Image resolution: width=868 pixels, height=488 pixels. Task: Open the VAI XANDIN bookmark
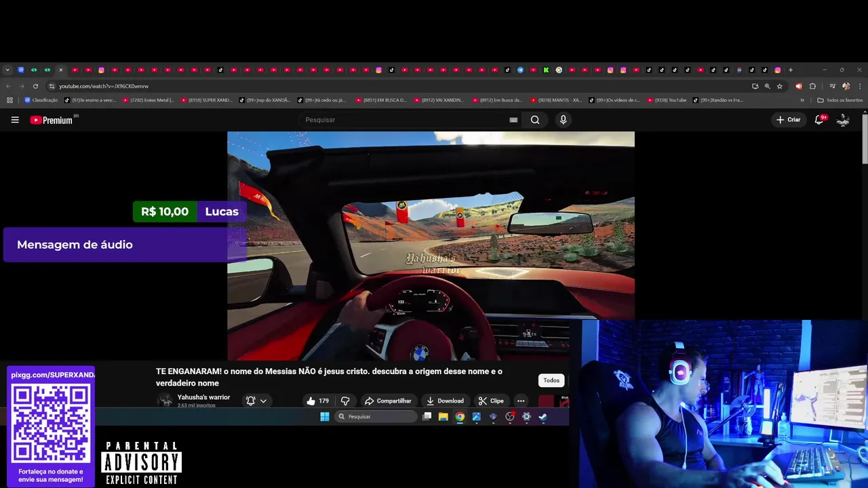440,100
